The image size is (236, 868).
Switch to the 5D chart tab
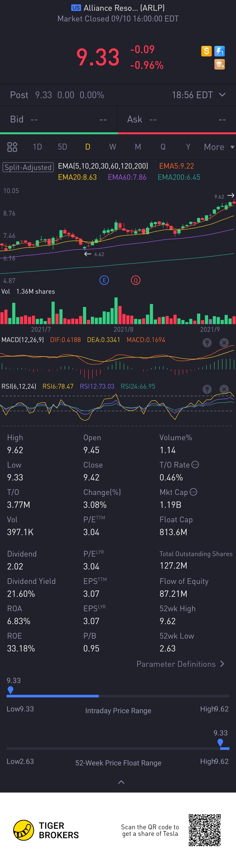point(62,147)
